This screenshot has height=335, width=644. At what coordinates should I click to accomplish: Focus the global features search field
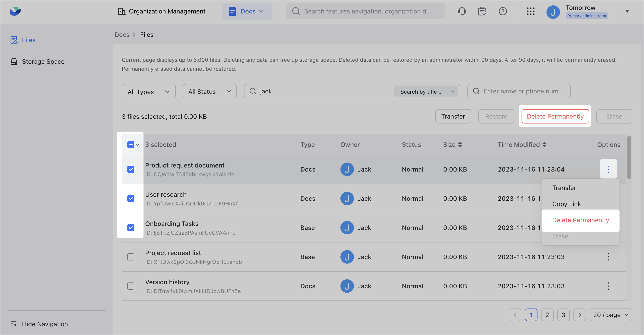click(365, 11)
